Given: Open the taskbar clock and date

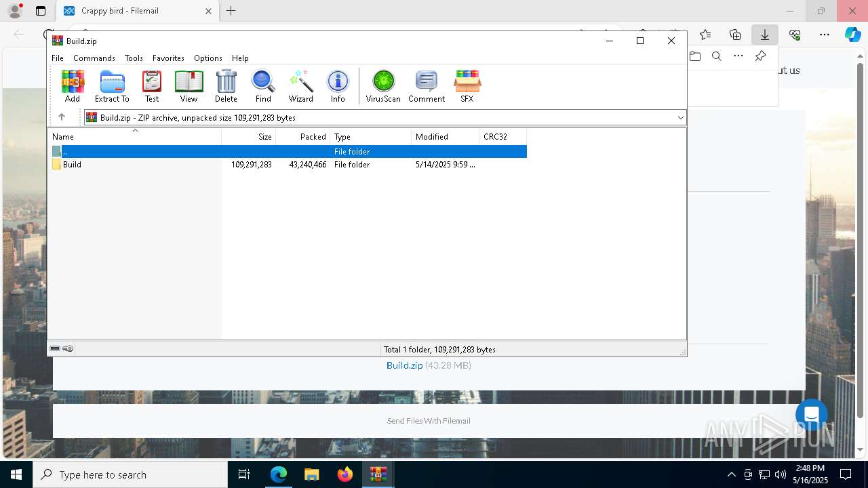Looking at the screenshot, I should tap(810, 474).
